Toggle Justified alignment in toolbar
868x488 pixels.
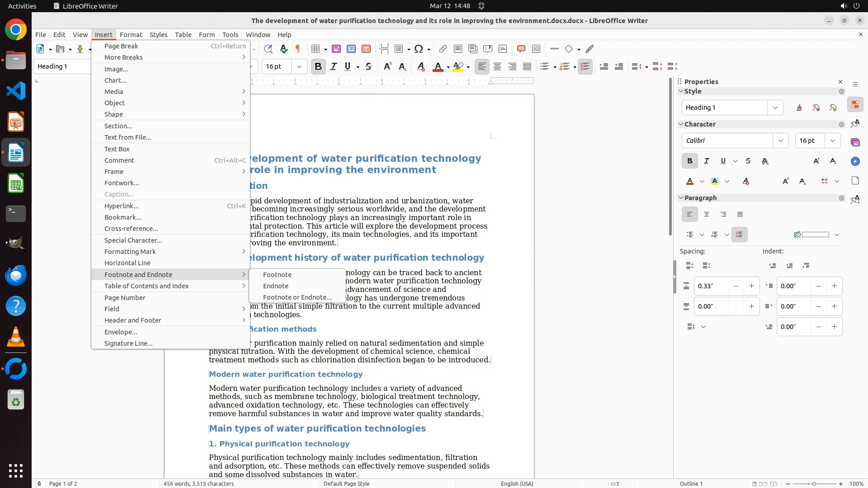[x=527, y=66]
